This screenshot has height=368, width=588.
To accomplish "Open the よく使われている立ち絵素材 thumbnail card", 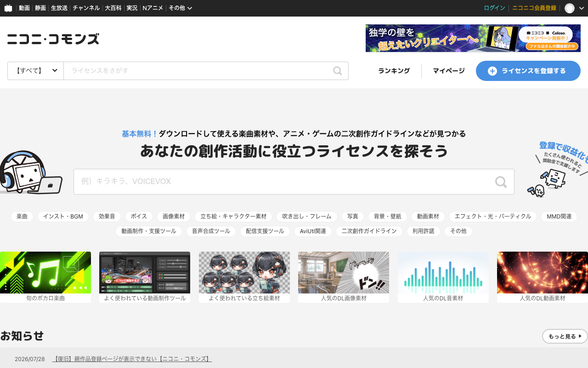I will coord(244,277).
